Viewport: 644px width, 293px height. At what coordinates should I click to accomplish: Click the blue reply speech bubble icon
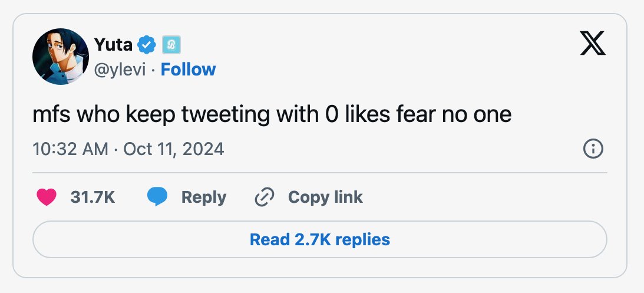tap(157, 197)
